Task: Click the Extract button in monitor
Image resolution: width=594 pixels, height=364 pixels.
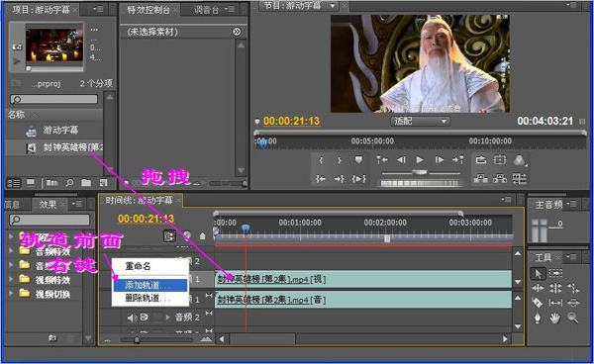Action: pos(500,179)
